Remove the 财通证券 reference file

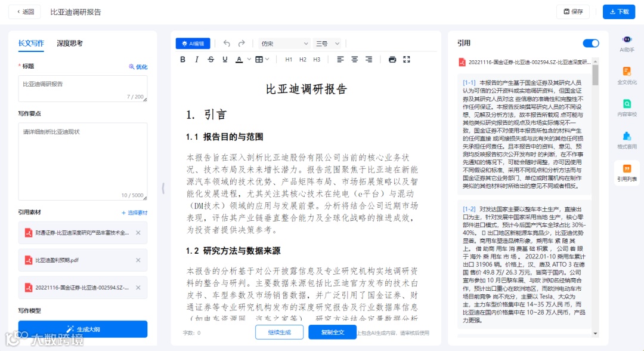pos(138,233)
